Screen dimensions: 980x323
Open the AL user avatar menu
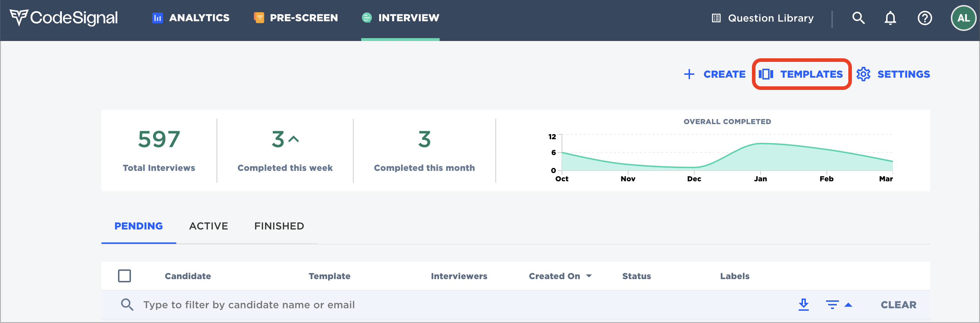coord(963,18)
